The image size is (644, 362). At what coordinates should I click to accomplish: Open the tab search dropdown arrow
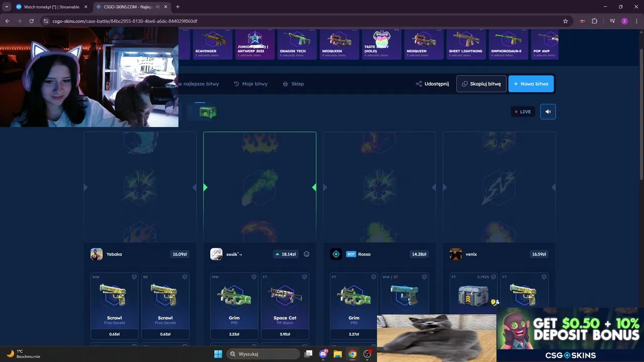tap(7, 7)
